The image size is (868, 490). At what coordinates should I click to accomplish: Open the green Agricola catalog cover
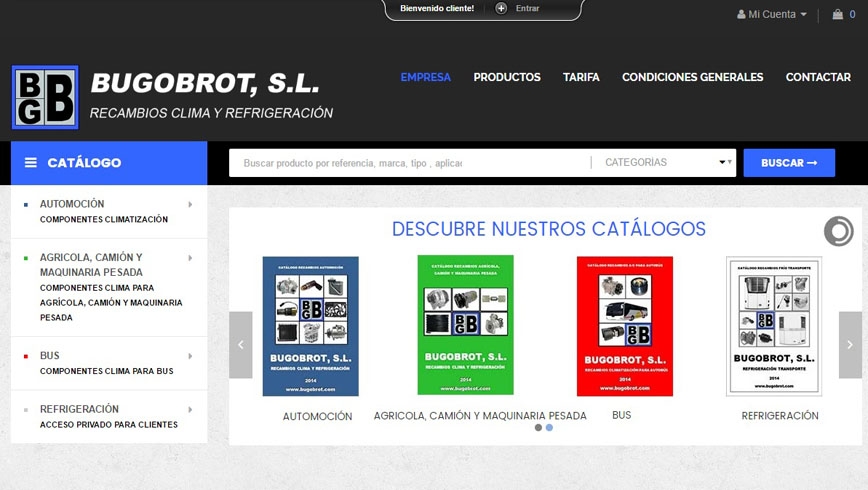point(466,325)
